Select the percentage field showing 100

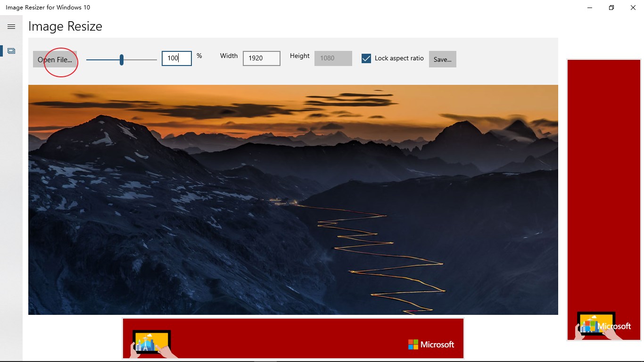pos(176,58)
